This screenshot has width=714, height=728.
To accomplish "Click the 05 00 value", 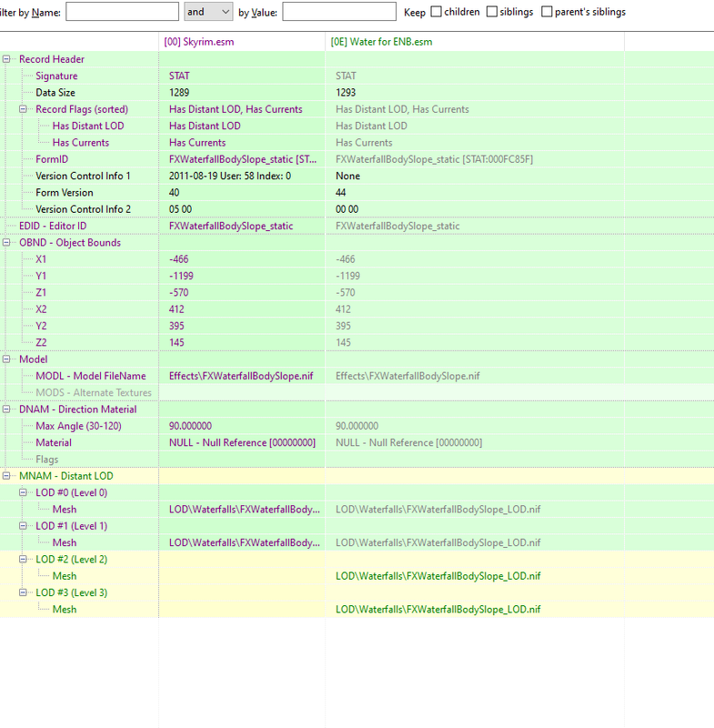I will [180, 209].
